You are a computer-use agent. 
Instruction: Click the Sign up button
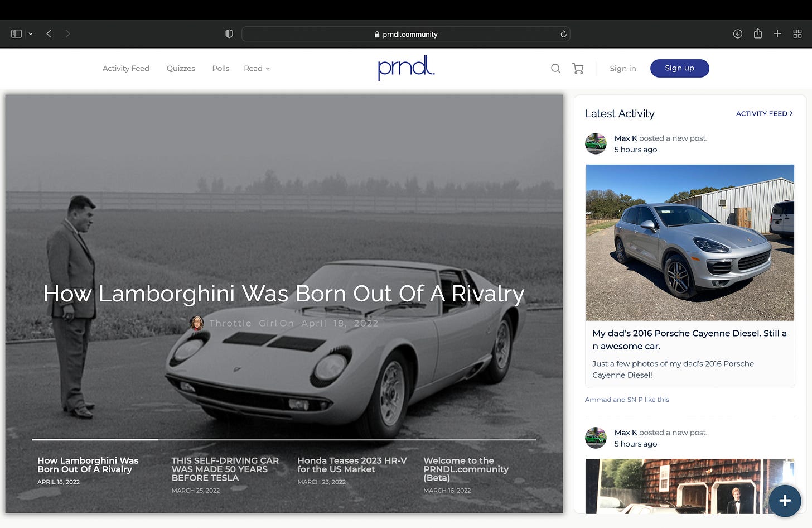coord(679,68)
